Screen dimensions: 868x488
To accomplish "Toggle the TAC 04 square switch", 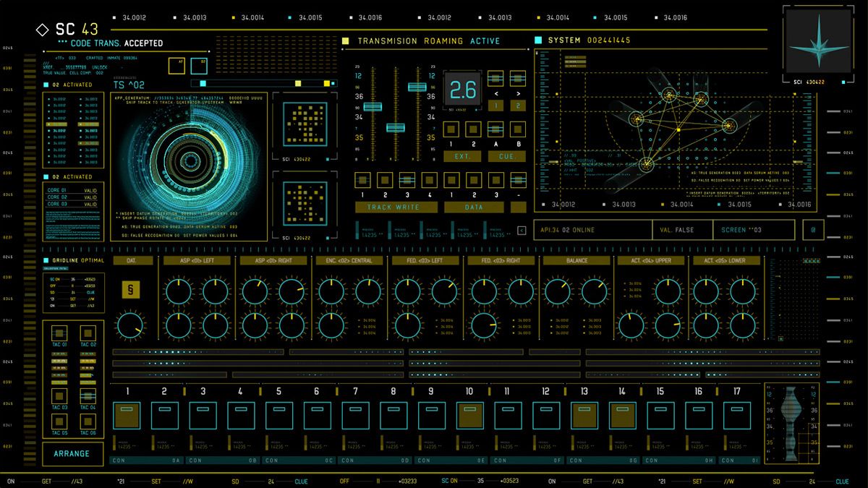I will click(88, 395).
